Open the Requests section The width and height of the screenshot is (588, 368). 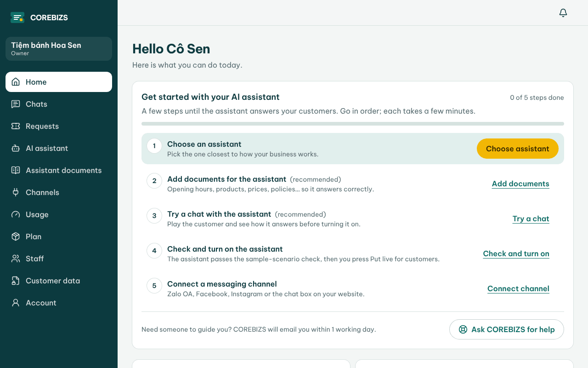pyautogui.click(x=59, y=126)
